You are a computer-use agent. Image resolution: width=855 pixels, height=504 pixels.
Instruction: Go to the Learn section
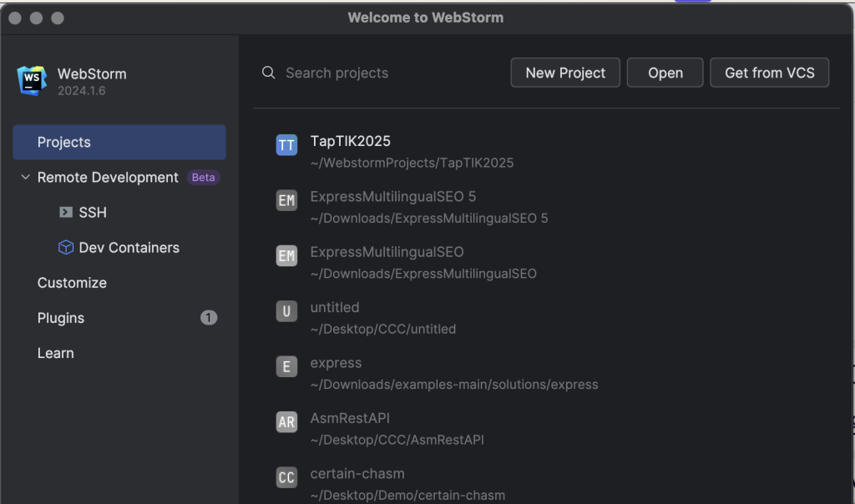click(55, 353)
